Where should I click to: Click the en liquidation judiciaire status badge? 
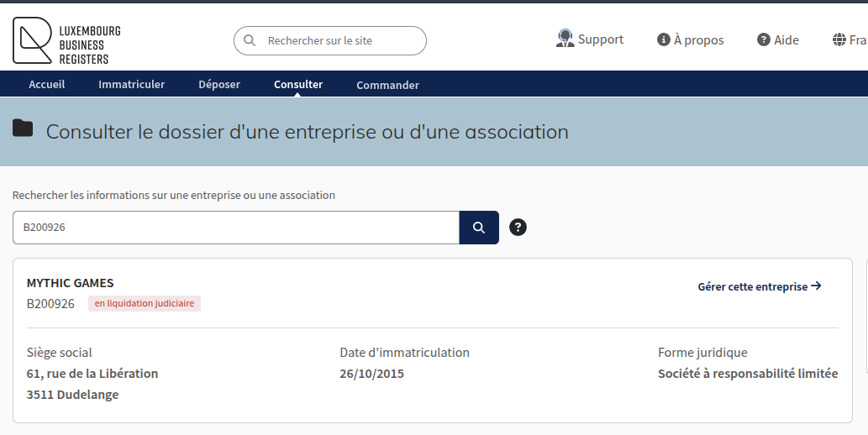tap(145, 304)
